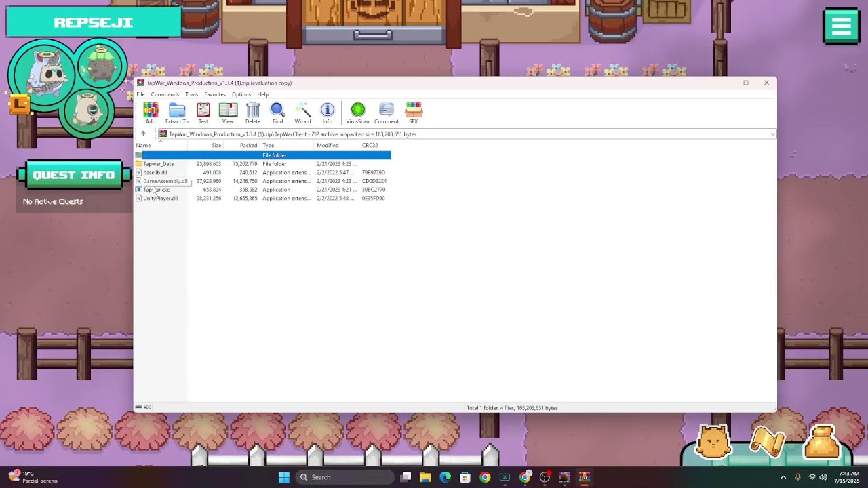Open the Options menu
Viewport: 868px width, 488px height.
pyautogui.click(x=241, y=94)
